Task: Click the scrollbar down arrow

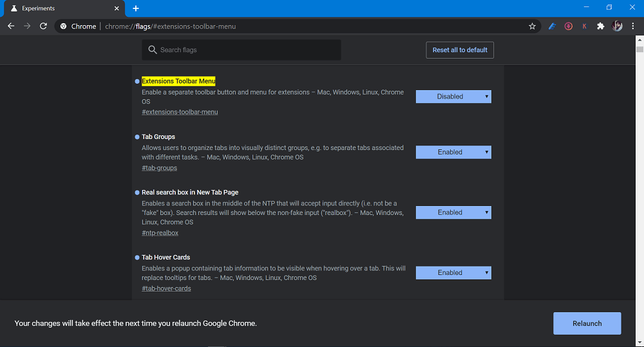Action: (x=639, y=342)
